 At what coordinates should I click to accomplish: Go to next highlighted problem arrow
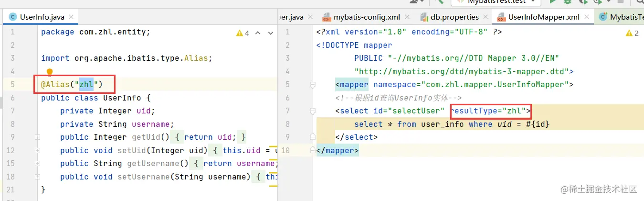click(270, 33)
